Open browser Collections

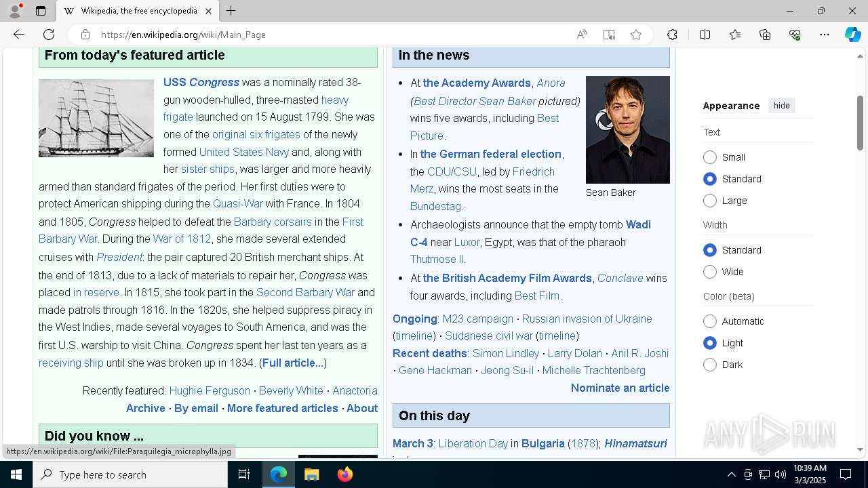765,35
